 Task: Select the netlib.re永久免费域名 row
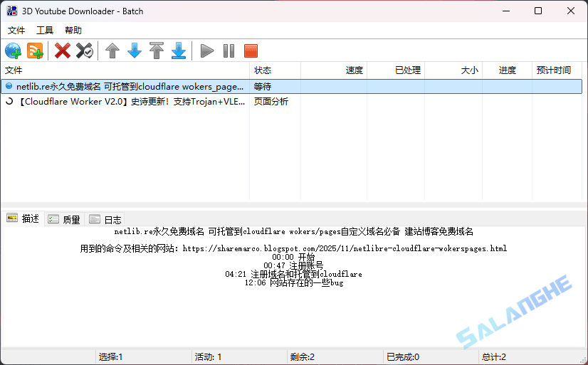291,87
